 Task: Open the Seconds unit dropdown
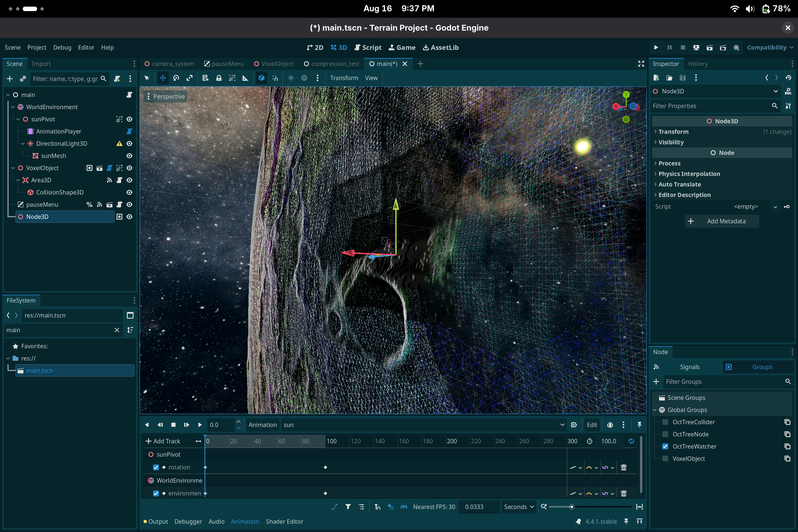pyautogui.click(x=518, y=507)
